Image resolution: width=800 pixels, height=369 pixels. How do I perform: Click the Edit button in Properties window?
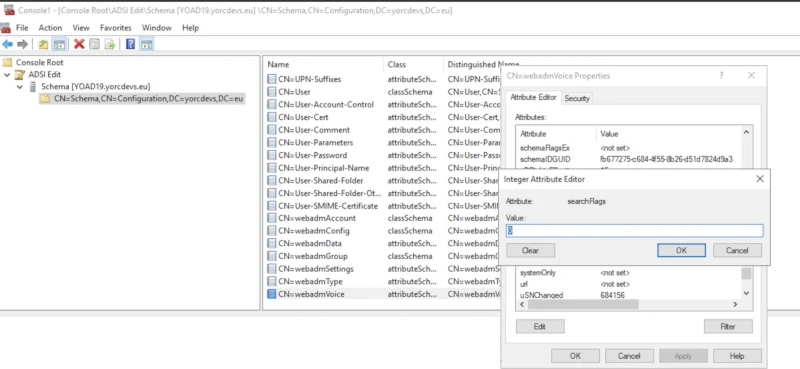click(540, 326)
